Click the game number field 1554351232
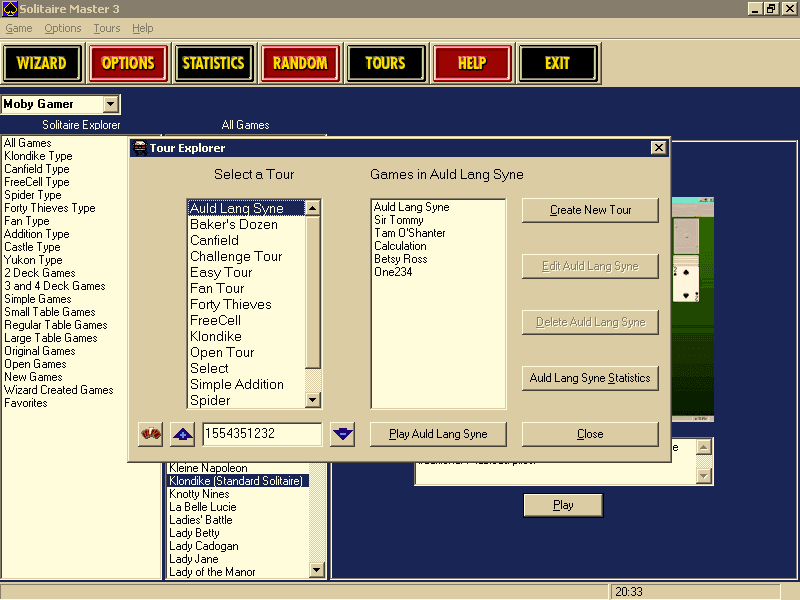 pos(262,434)
